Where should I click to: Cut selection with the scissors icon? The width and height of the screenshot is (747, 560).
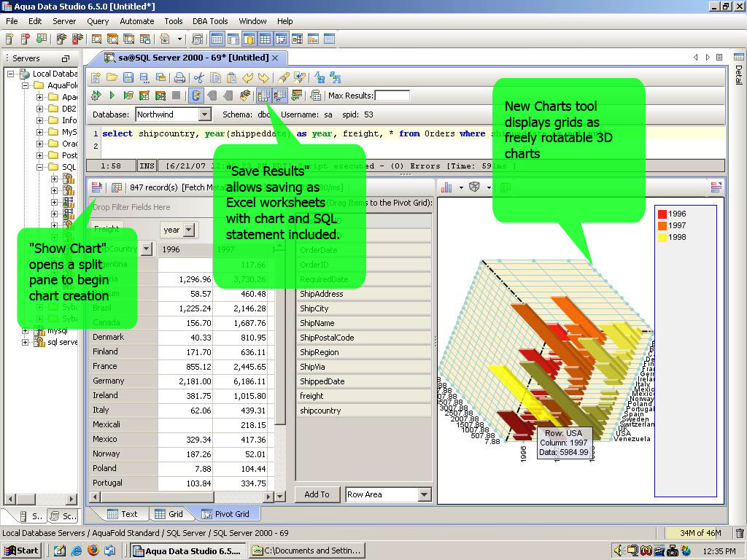(199, 77)
